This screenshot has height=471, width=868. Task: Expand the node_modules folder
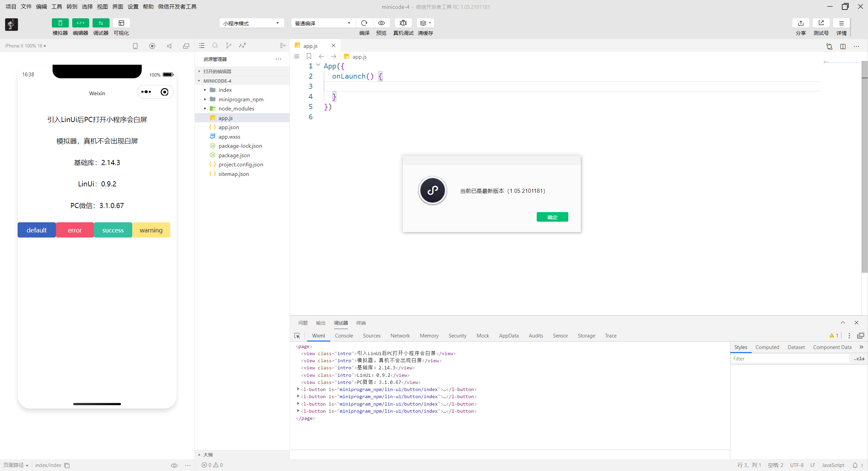(205, 108)
